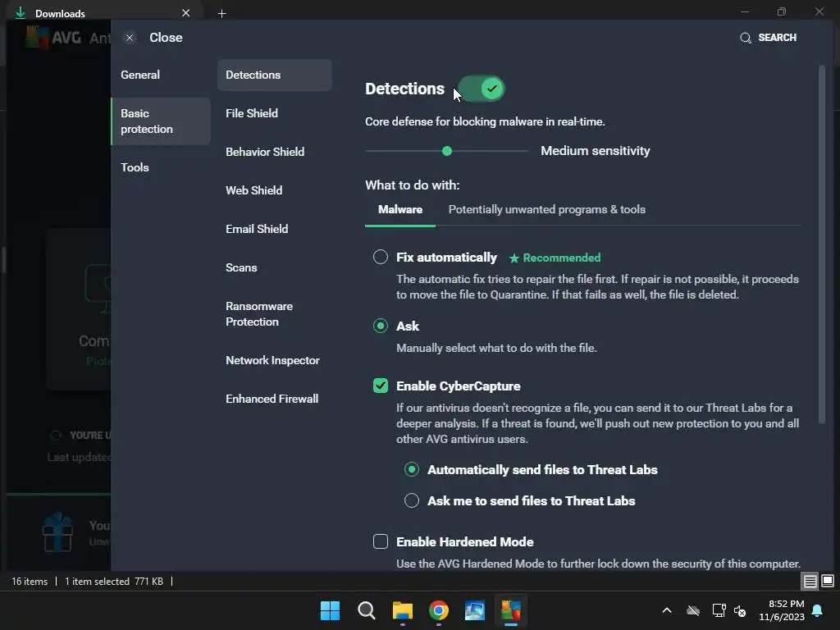Launch Google Chrome from taskbar

[x=439, y=610]
